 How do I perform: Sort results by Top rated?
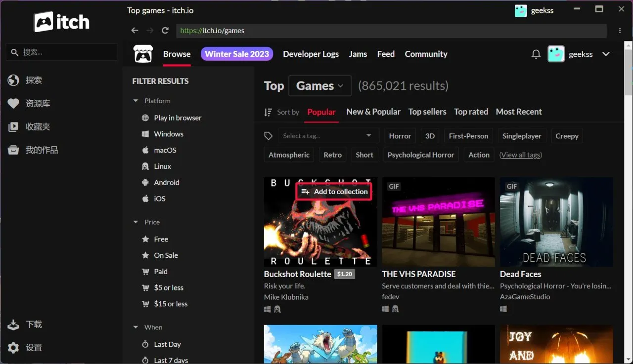tap(471, 112)
